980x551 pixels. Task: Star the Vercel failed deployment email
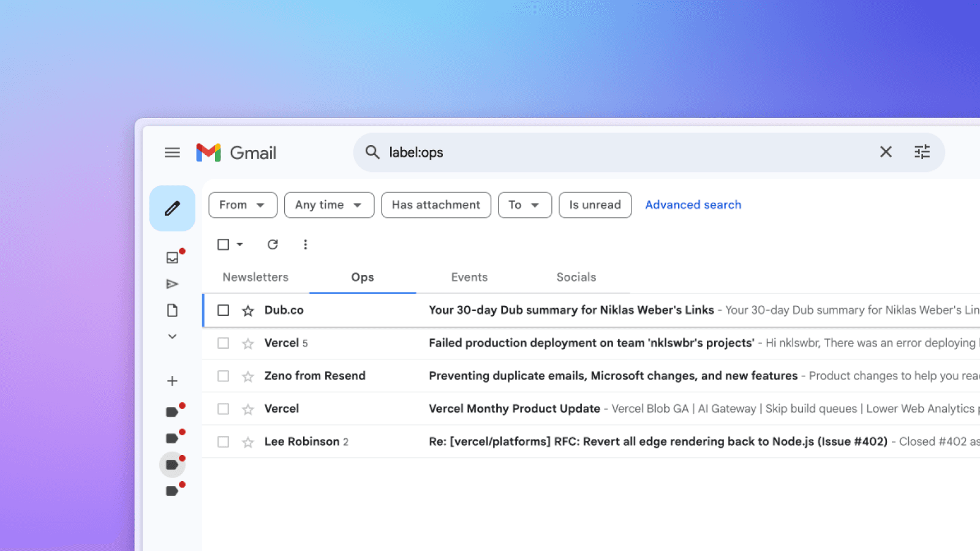tap(247, 343)
